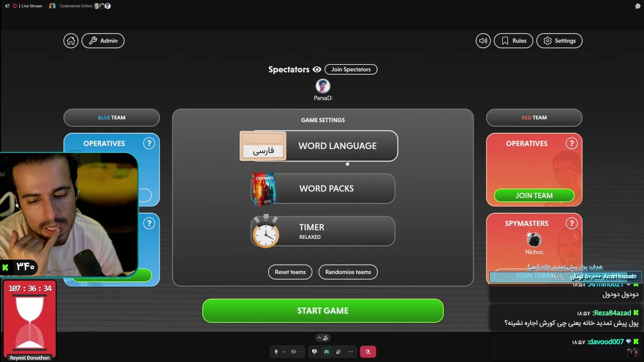Expand camera options chevron
This screenshot has height=362, width=644.
(301, 352)
